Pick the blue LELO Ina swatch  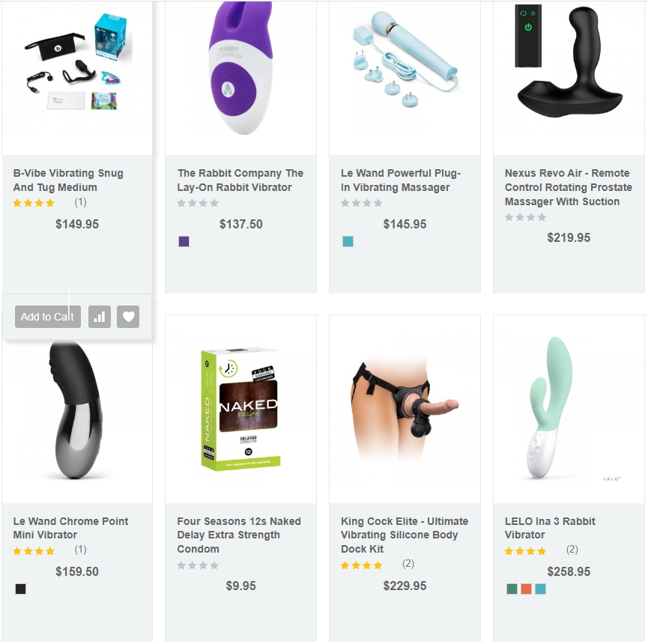pyautogui.click(x=541, y=589)
